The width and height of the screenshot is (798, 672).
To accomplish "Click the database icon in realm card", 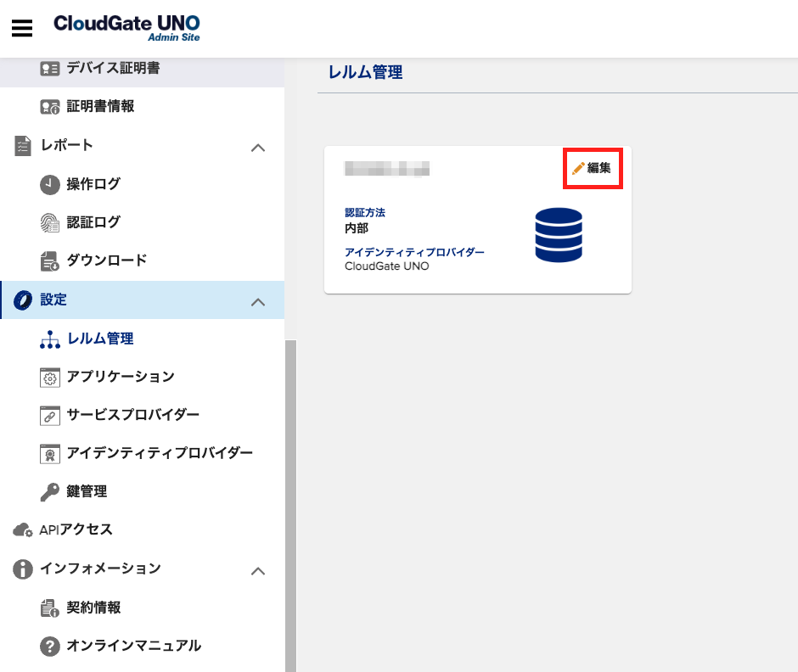I will click(x=559, y=235).
